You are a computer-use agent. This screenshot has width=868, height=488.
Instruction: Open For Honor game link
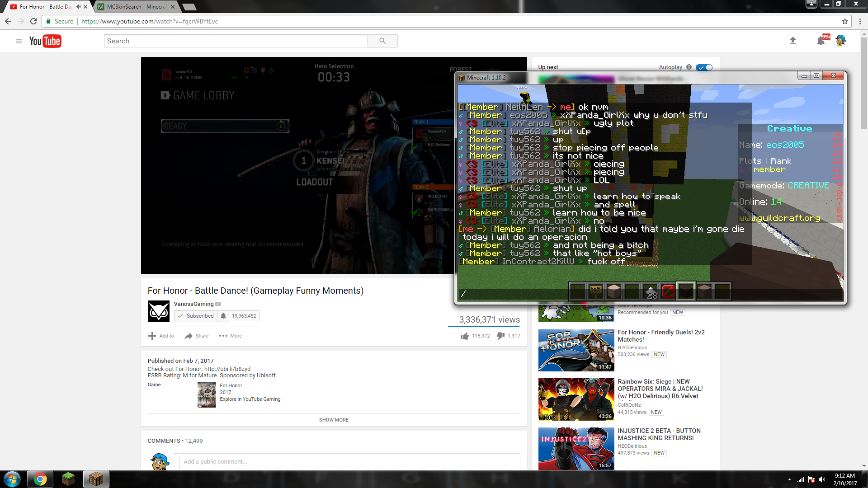point(231,385)
